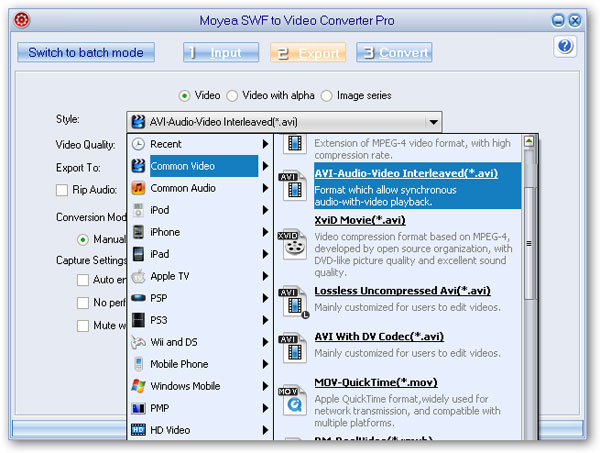Click the Windows Mobile flag icon

point(138,386)
